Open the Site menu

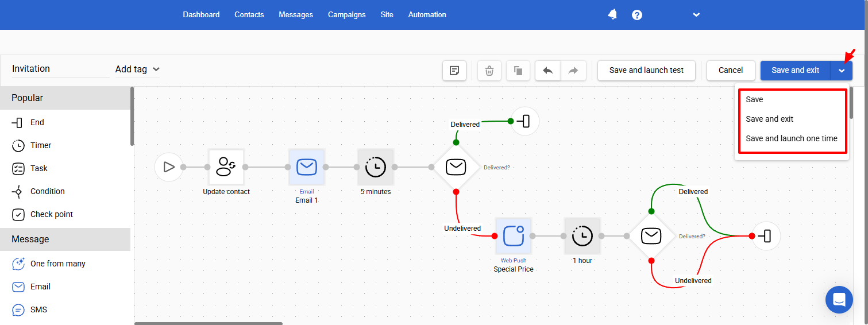tap(387, 15)
